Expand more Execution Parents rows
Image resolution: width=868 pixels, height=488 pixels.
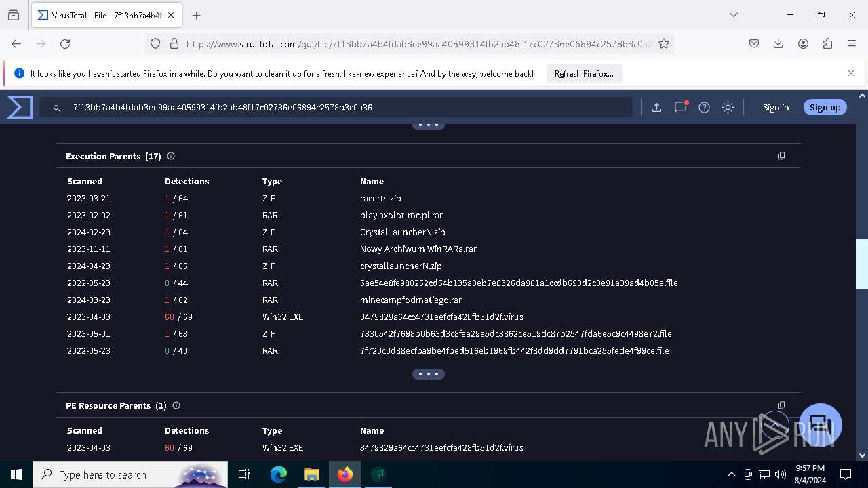pyautogui.click(x=429, y=374)
